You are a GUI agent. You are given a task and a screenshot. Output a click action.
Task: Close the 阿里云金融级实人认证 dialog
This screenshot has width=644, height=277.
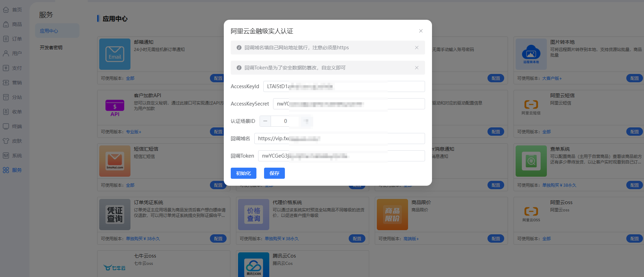421,31
